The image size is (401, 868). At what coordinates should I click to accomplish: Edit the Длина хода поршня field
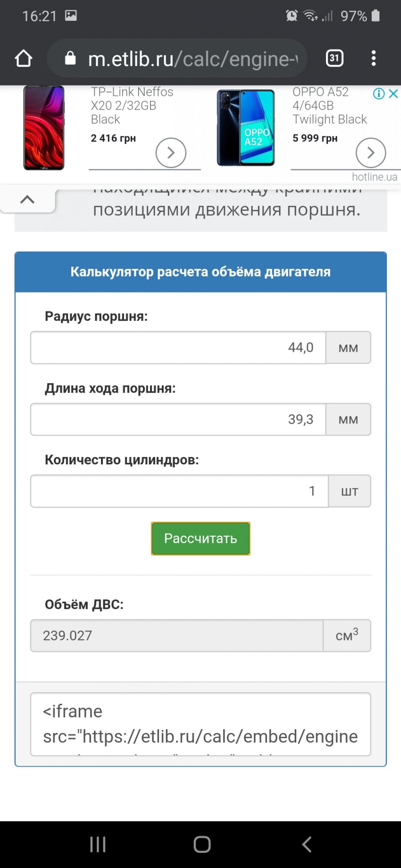[x=178, y=420]
